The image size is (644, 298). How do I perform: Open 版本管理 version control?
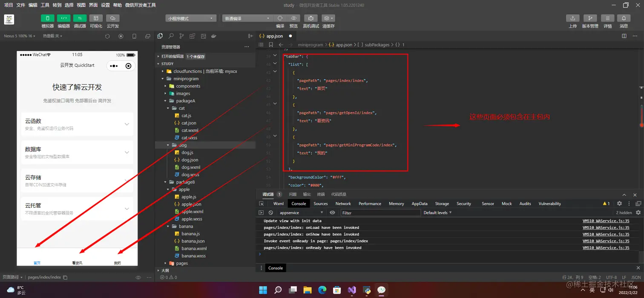[590, 18]
